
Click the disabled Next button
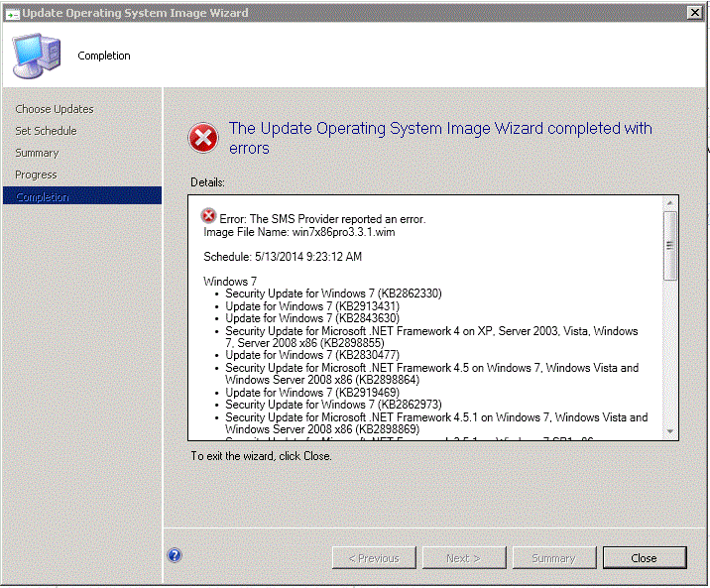(464, 558)
